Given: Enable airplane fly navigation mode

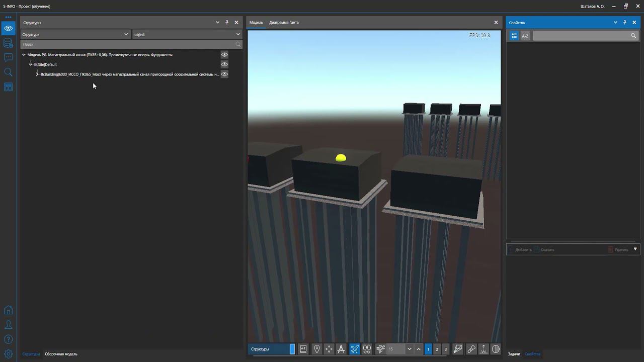Looking at the screenshot, I should click(x=355, y=349).
